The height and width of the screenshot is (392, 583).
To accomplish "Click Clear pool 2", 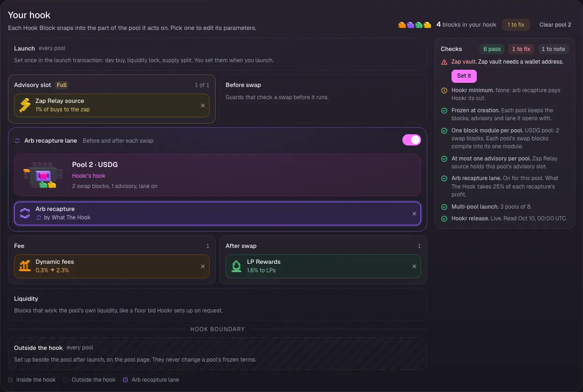I will pyautogui.click(x=555, y=25).
